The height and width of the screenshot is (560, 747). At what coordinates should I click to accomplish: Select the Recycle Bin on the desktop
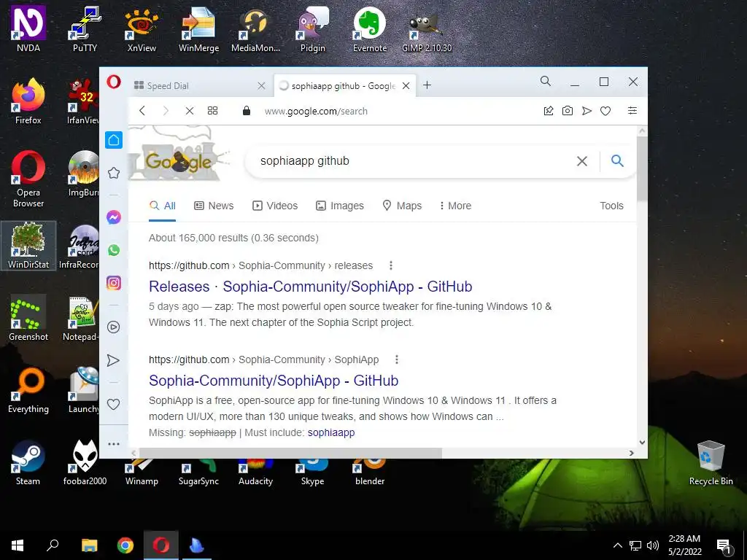coord(711,462)
